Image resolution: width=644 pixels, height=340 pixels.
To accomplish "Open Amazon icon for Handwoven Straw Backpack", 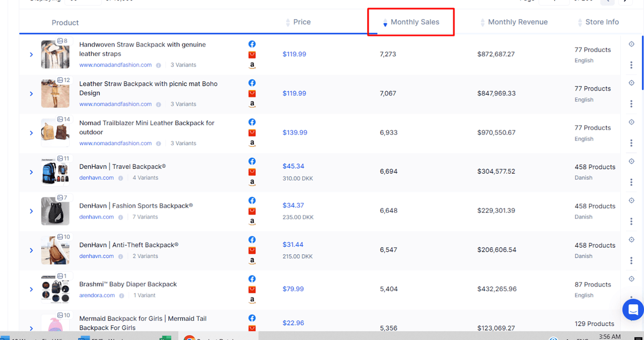I will (x=252, y=65).
